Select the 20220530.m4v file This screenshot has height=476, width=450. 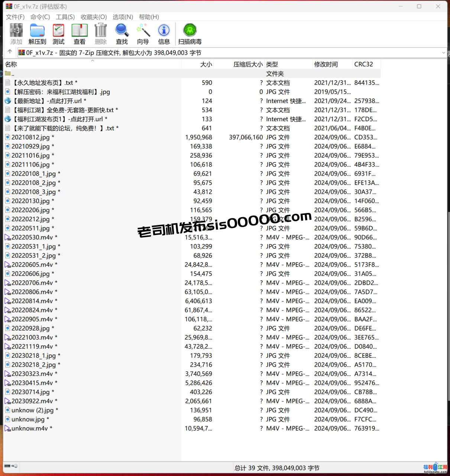(x=32, y=237)
